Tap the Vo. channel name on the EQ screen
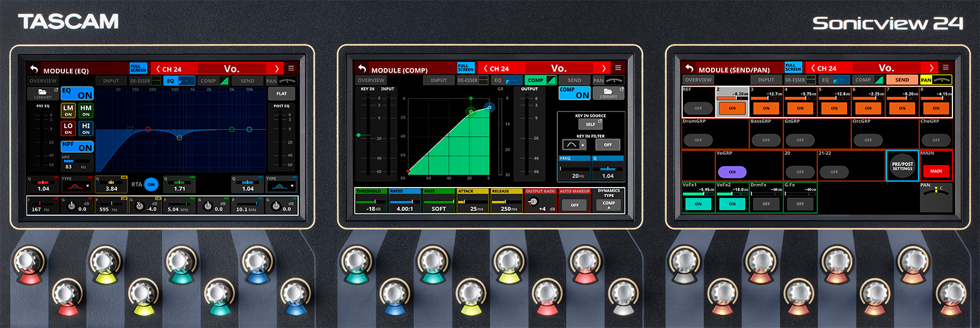Image resolution: width=980 pixels, height=328 pixels. (231, 69)
